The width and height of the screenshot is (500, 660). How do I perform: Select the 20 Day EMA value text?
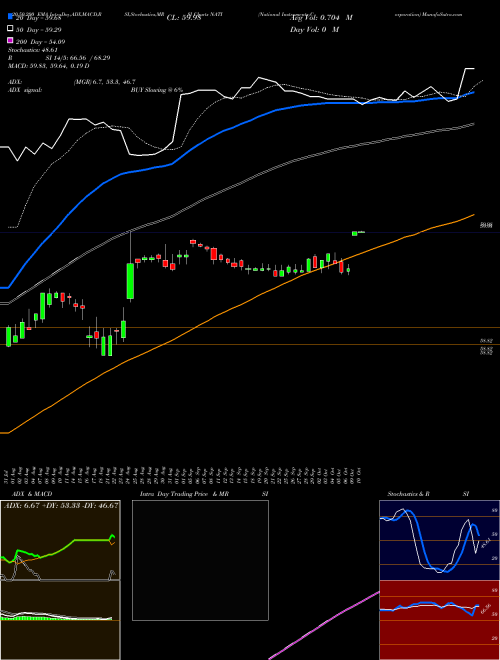click(x=39, y=18)
